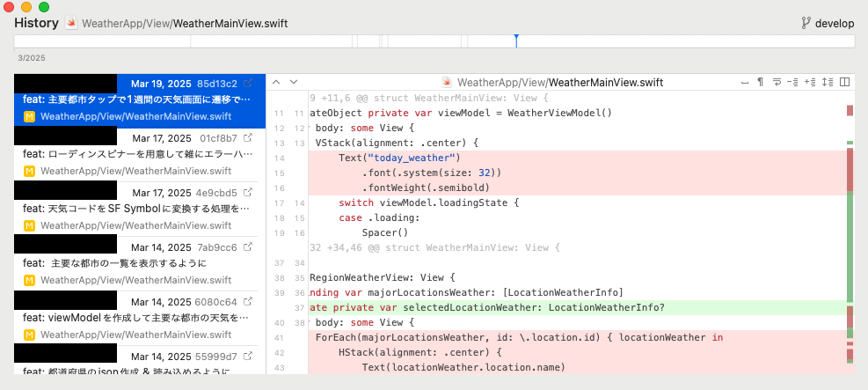Click file row under commit 7ab9cc6
868x390 pixels.
(138, 280)
